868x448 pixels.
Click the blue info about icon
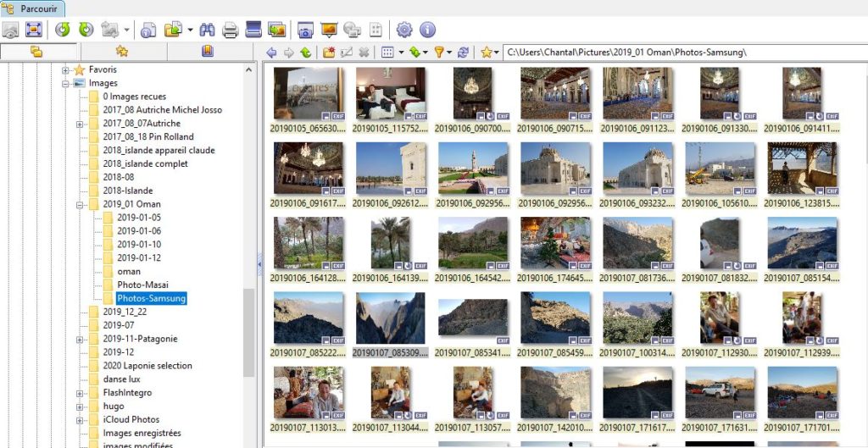(427, 30)
